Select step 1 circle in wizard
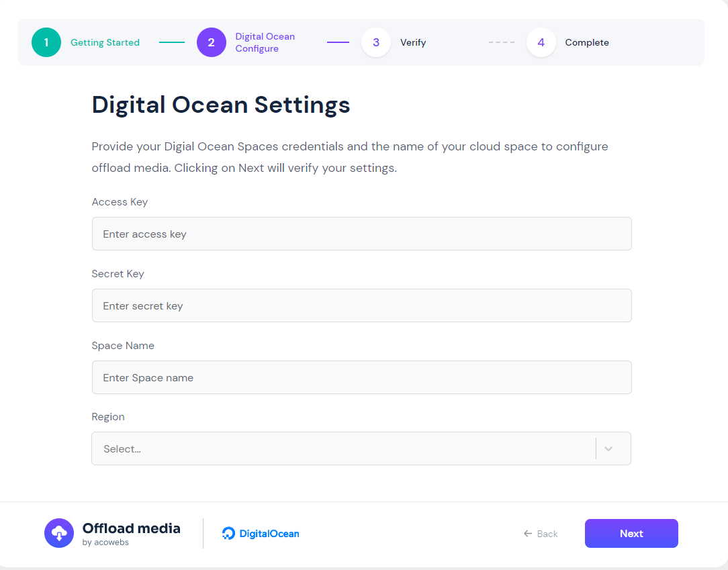Viewport: 728px width, 570px height. point(46,42)
